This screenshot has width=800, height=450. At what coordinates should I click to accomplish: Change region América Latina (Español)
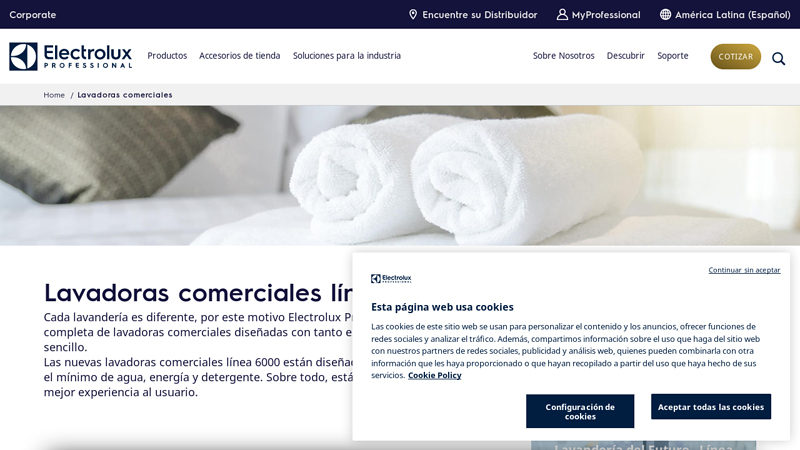733,15
